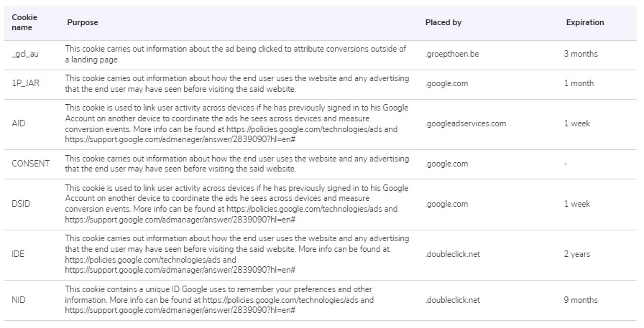Click the 9 months expiration value
644x328 pixels.
tap(581, 300)
